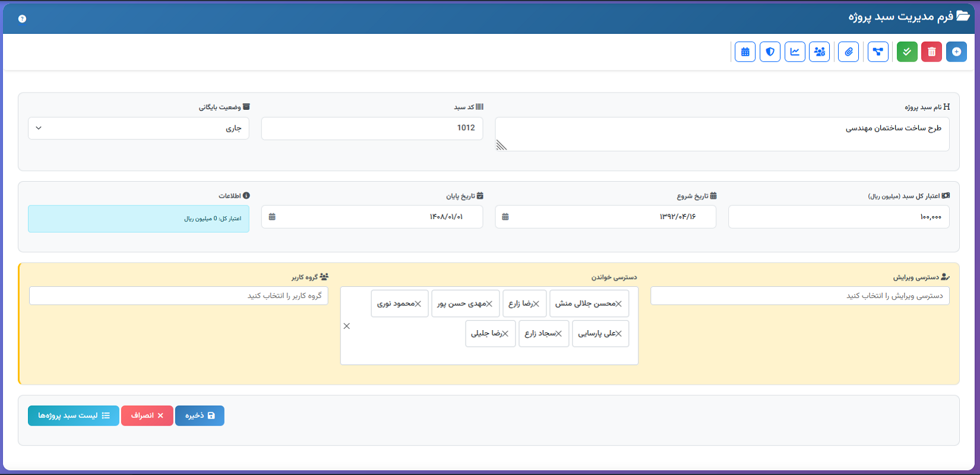The image size is (980, 475).
Task: Open وضعیت بایگانی dropdown showing جاری
Action: pos(138,128)
